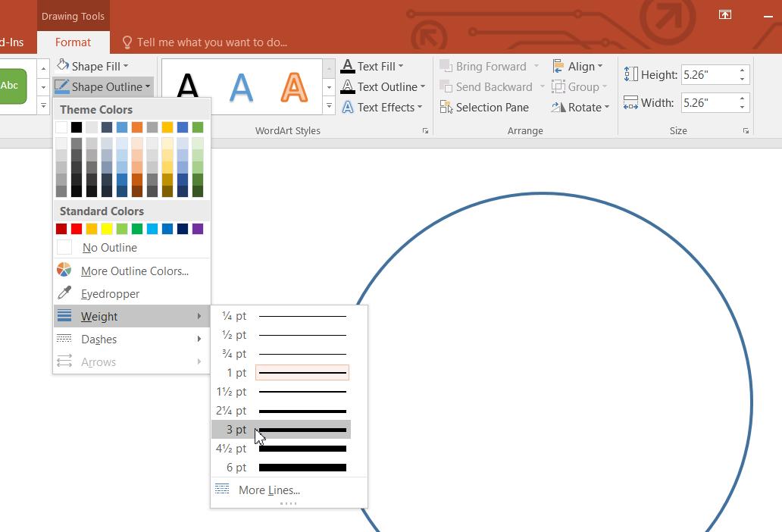Screen dimensions: 782x532
Task: Open More Outline Colors color wheel icon
Action: (64, 271)
